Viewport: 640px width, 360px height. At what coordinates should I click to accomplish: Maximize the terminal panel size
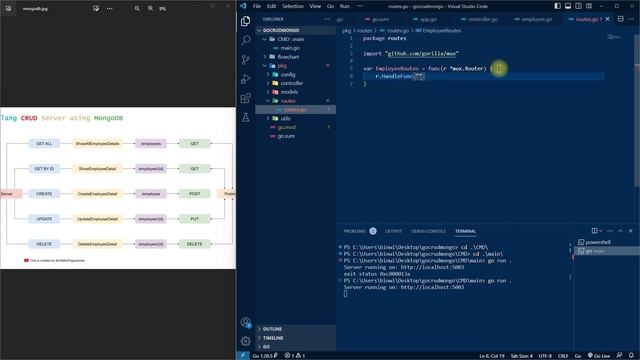point(620,231)
